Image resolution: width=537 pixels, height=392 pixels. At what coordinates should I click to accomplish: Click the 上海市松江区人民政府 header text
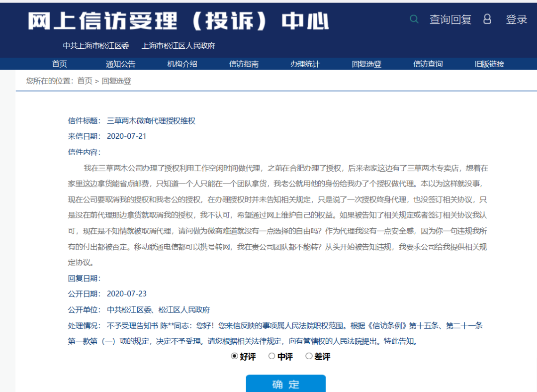click(x=179, y=46)
